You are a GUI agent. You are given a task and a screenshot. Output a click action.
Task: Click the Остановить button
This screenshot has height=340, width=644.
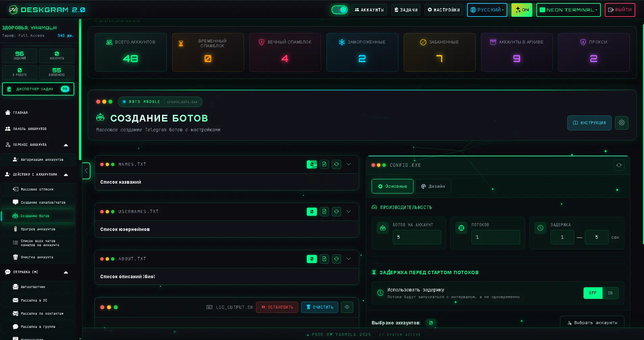point(277,307)
